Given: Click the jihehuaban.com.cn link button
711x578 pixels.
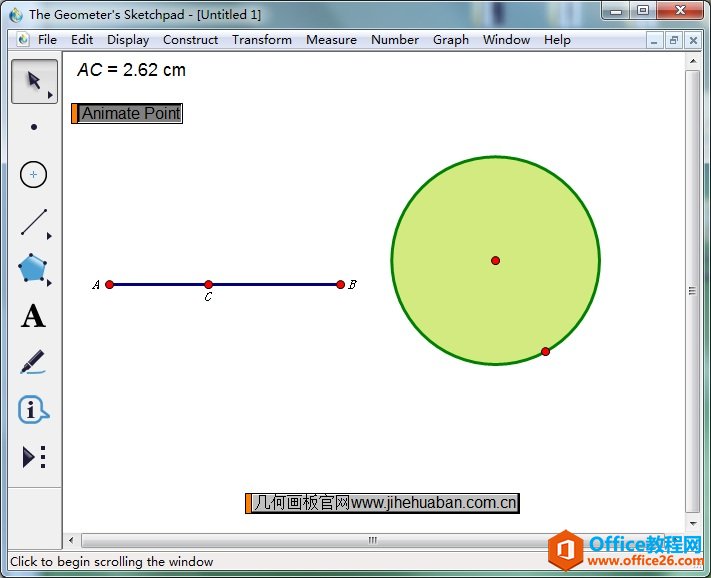Looking at the screenshot, I should coord(384,503).
